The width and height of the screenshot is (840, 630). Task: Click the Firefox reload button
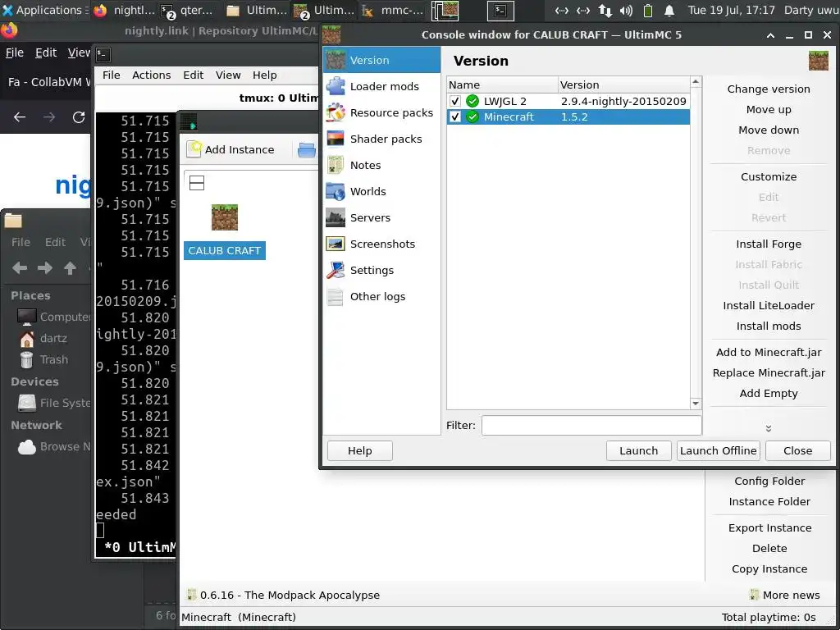click(x=79, y=116)
